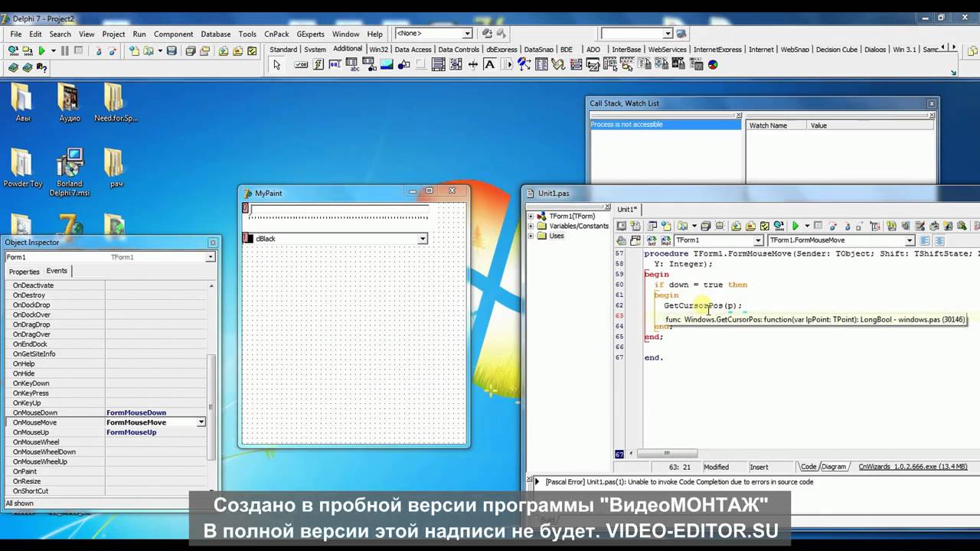
Task: Select the OnKeyPress event row
Action: tap(107, 393)
